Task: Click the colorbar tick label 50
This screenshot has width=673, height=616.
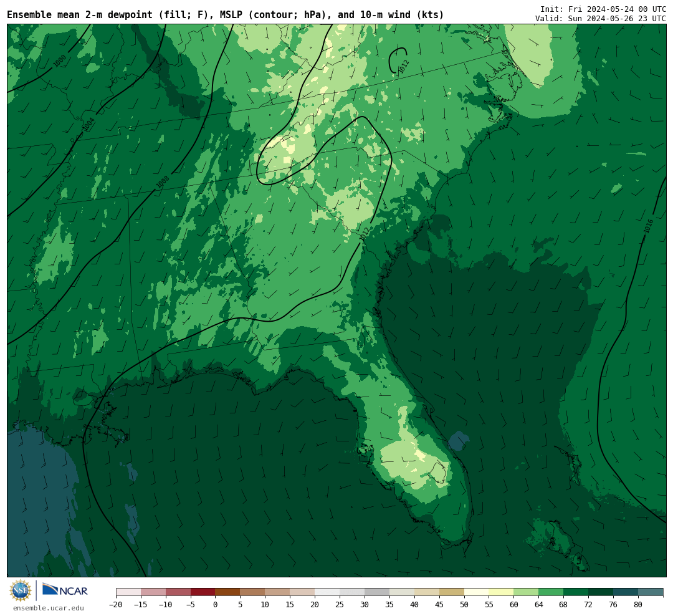Action: tap(464, 604)
